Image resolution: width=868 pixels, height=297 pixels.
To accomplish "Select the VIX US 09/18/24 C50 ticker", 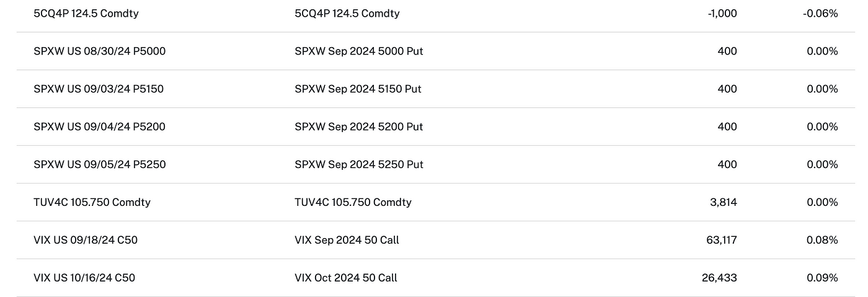I will pos(86,240).
